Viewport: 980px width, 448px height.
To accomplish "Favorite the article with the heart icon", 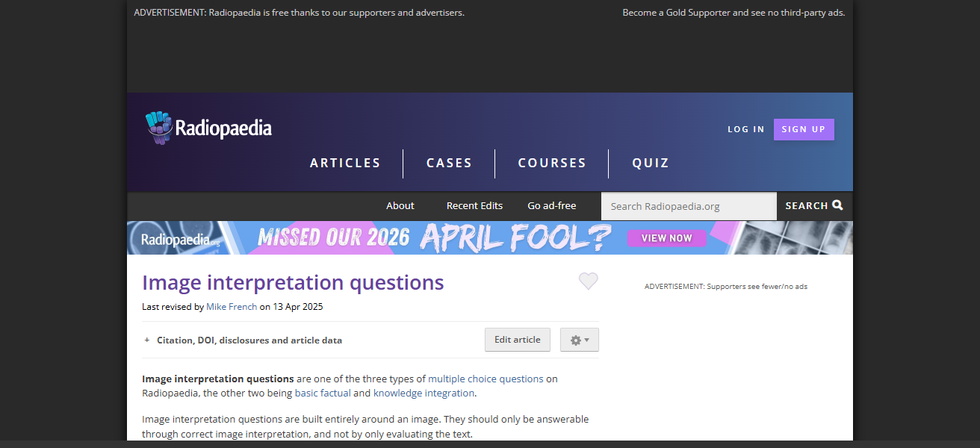I will coord(589,281).
